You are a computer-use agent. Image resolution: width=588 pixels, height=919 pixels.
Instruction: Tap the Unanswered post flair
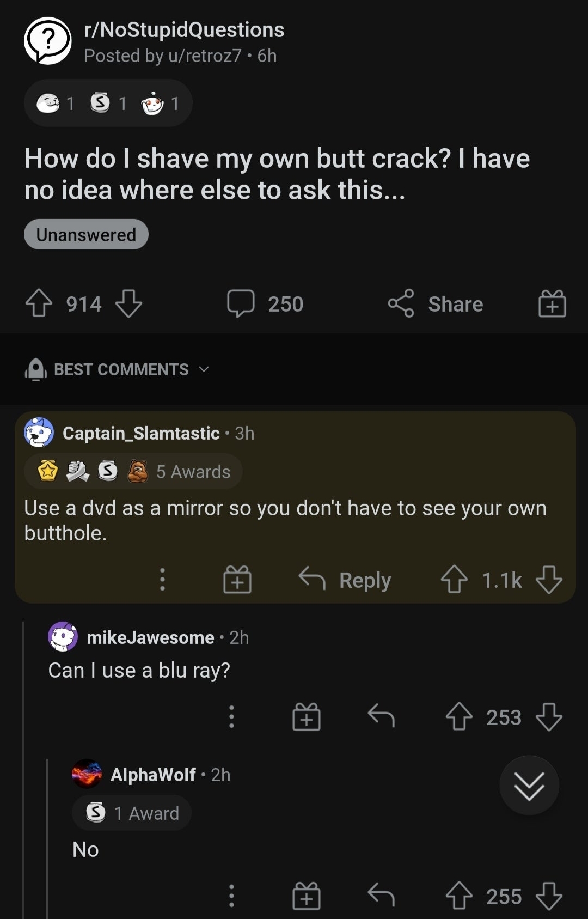[x=86, y=235]
